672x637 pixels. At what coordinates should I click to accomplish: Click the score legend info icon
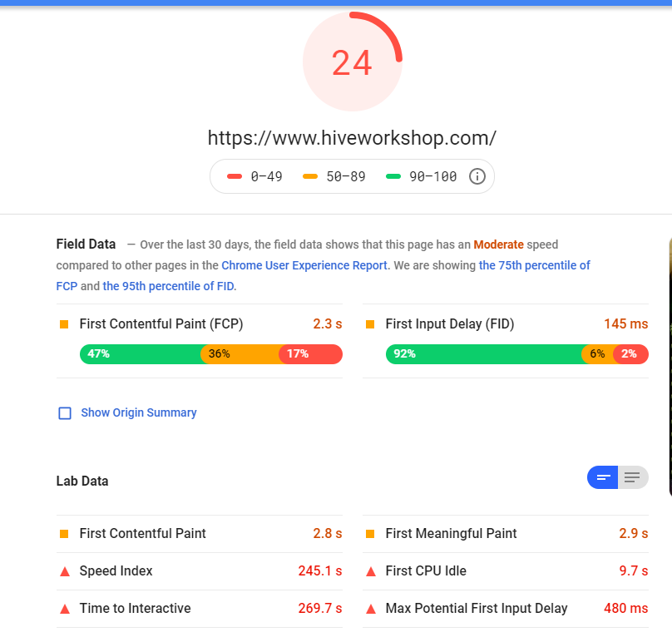(477, 176)
